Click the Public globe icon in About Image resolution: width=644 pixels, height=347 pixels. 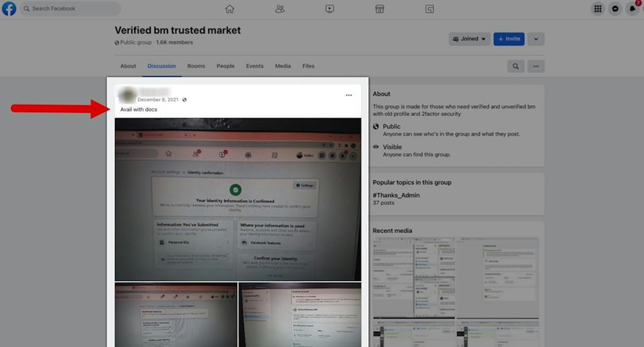pos(376,126)
